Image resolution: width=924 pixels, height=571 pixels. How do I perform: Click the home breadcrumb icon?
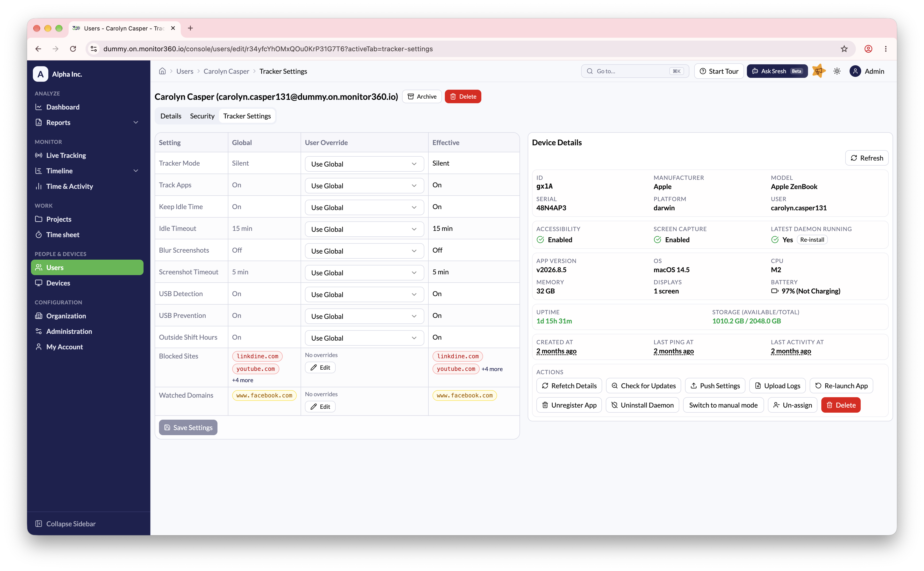pyautogui.click(x=162, y=71)
